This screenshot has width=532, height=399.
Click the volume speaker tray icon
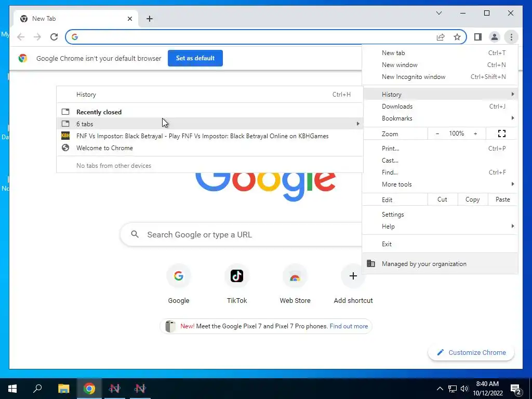coord(464,389)
